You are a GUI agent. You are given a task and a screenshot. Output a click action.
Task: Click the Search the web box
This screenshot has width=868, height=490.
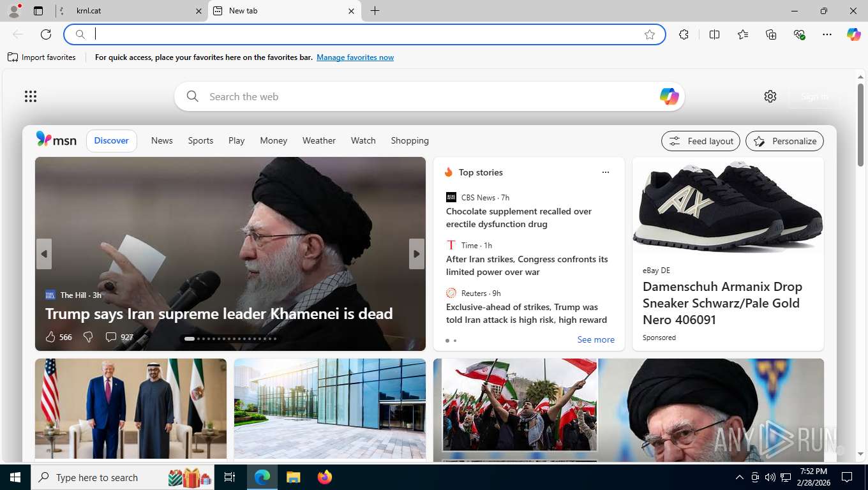pos(429,96)
